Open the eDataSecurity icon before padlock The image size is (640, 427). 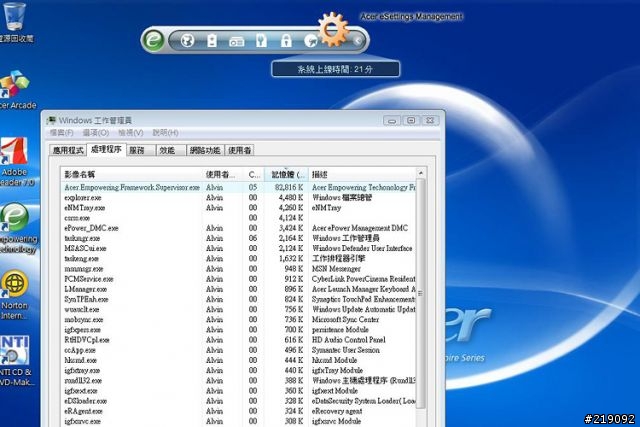pyautogui.click(x=261, y=40)
